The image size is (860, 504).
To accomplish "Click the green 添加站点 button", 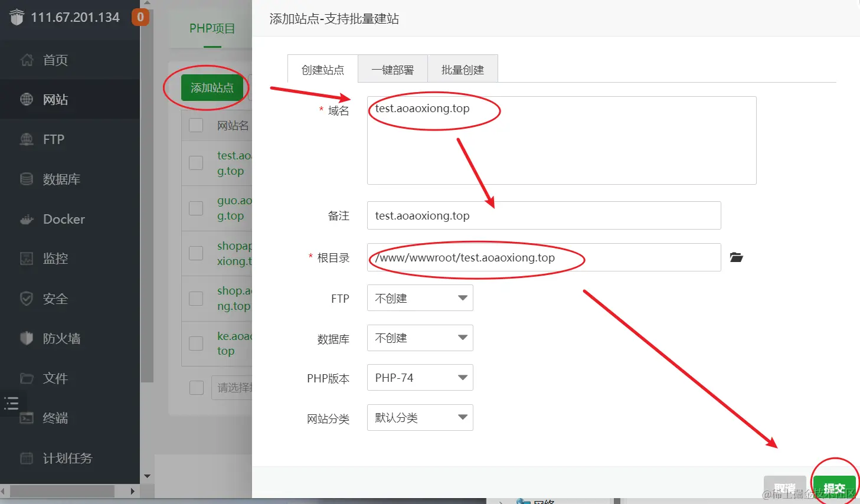I will pos(212,88).
